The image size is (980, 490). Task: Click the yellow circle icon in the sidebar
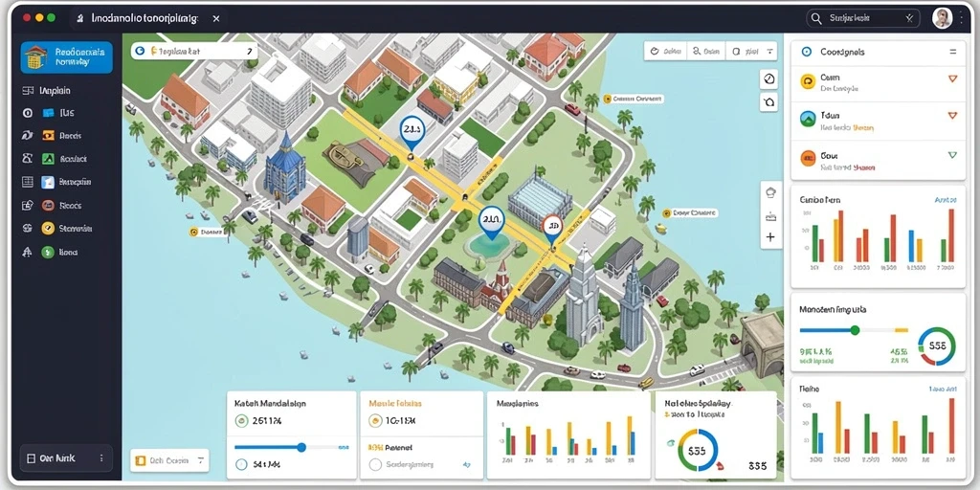coord(48,229)
